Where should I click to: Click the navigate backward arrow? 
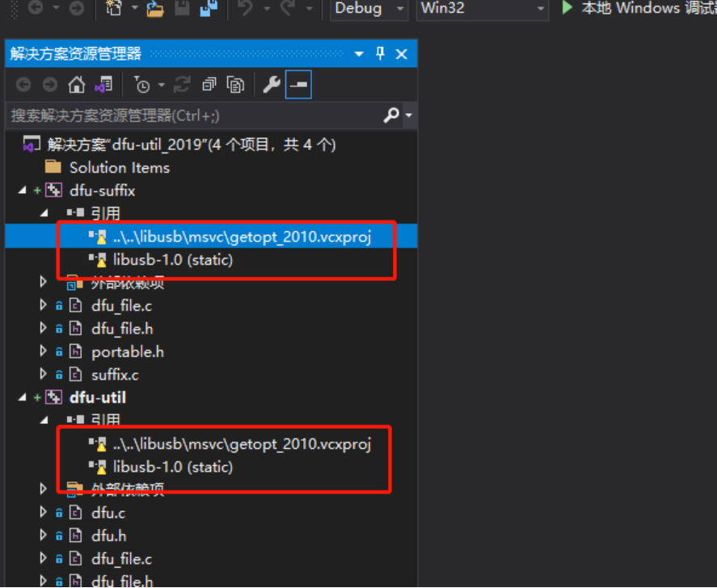23,83
